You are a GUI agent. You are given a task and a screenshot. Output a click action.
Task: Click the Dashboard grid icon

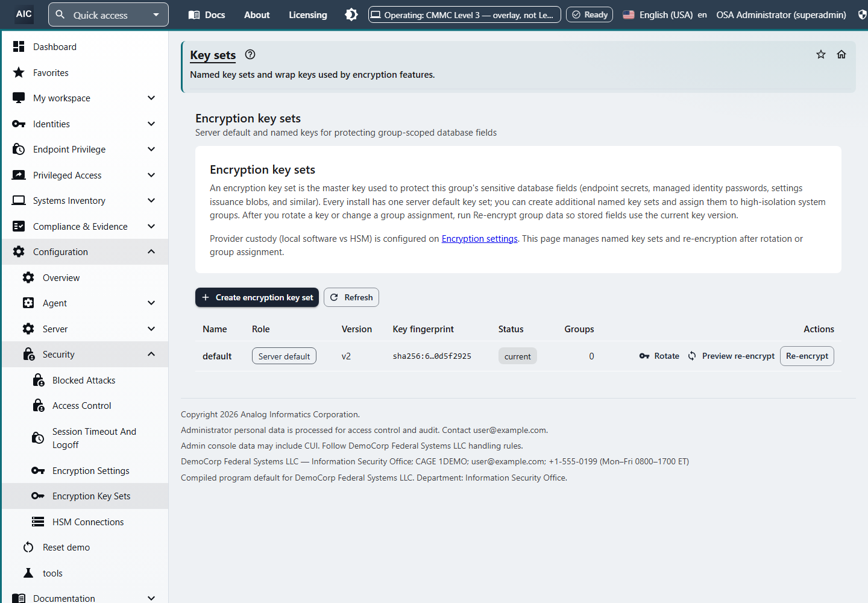(x=19, y=46)
